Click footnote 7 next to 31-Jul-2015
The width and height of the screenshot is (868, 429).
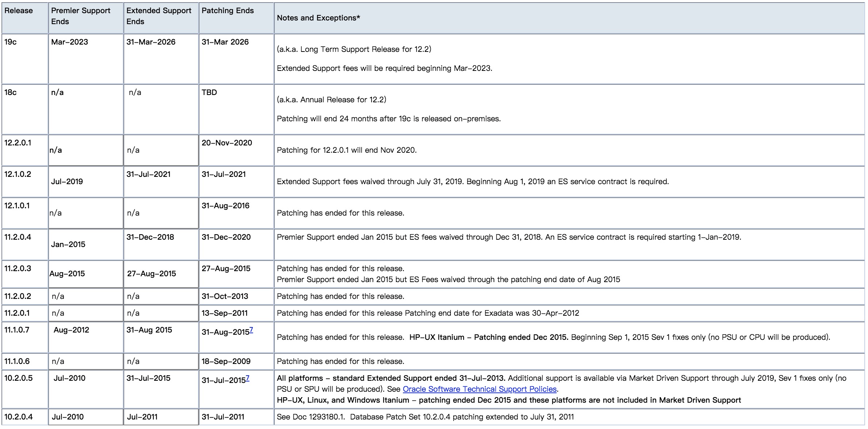(248, 378)
